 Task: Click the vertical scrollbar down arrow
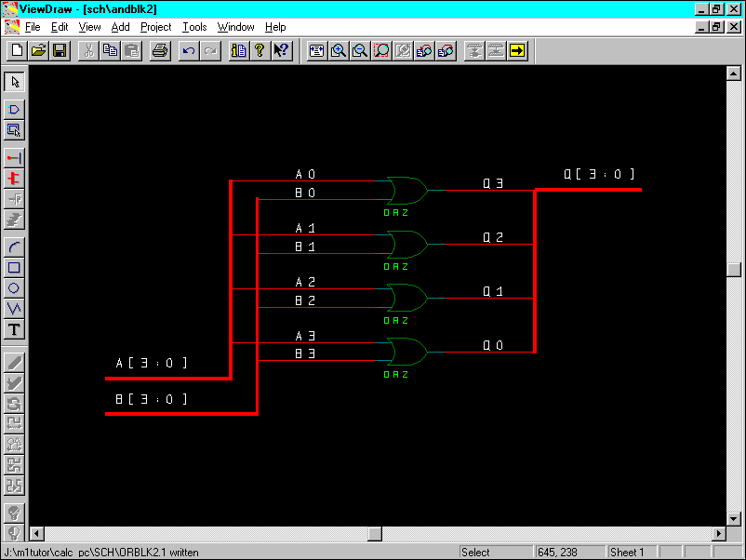point(734,518)
